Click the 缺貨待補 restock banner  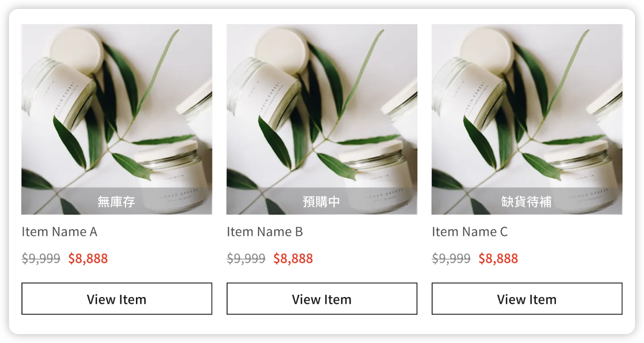(x=527, y=201)
